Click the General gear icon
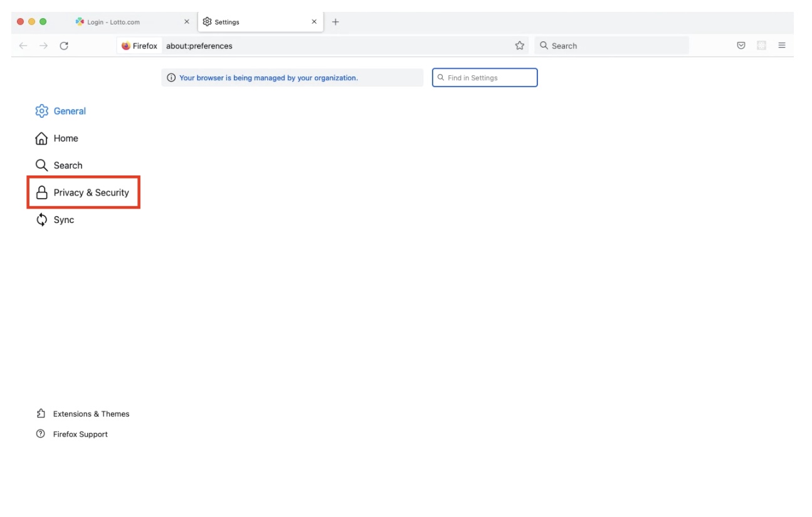The height and width of the screenshot is (517, 812). pyautogui.click(x=42, y=111)
